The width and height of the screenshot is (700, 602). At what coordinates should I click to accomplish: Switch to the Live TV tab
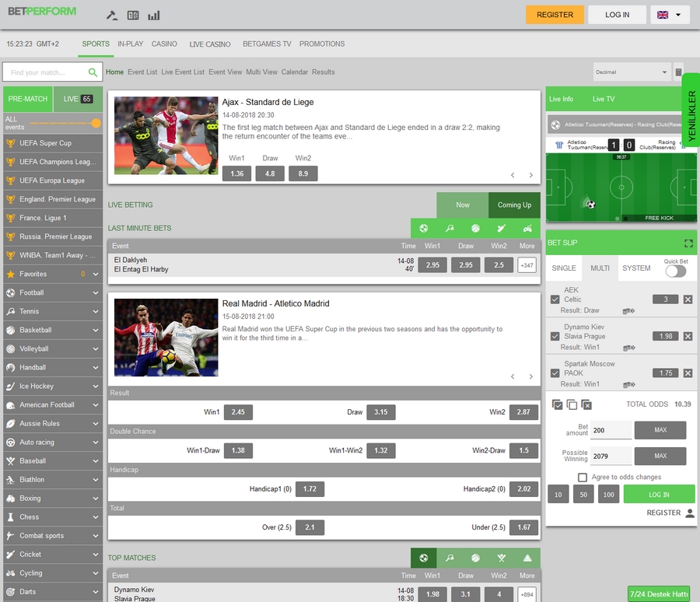604,99
